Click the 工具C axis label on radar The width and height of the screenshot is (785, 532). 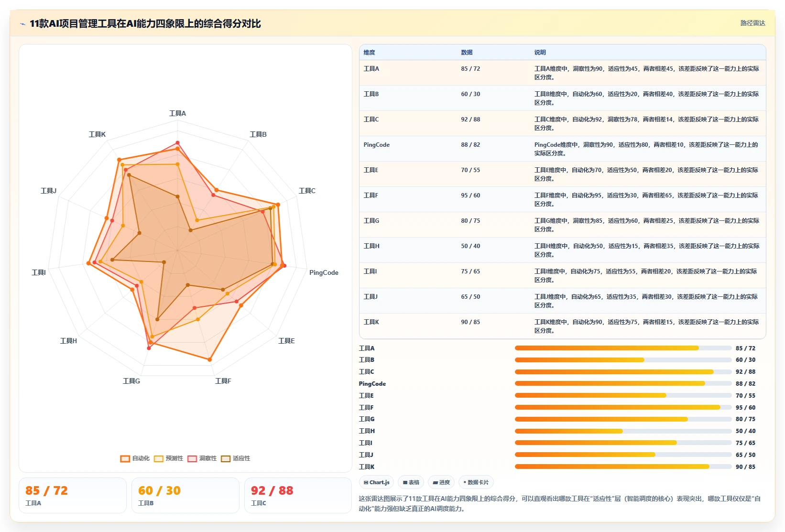307,191
